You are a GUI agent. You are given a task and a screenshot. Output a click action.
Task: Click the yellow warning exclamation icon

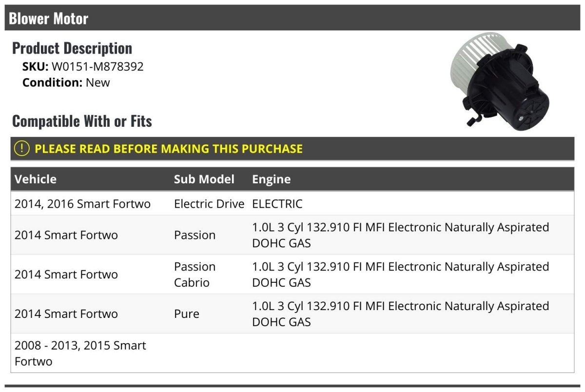[x=22, y=149]
